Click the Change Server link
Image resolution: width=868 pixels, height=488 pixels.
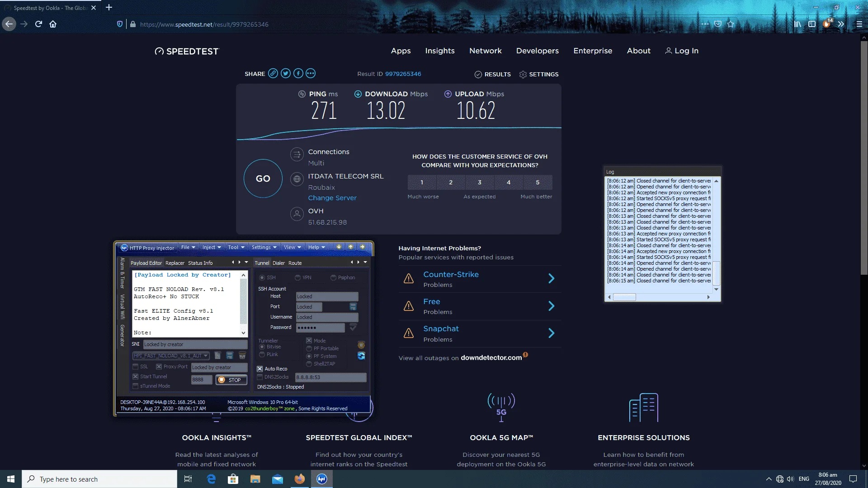(332, 198)
